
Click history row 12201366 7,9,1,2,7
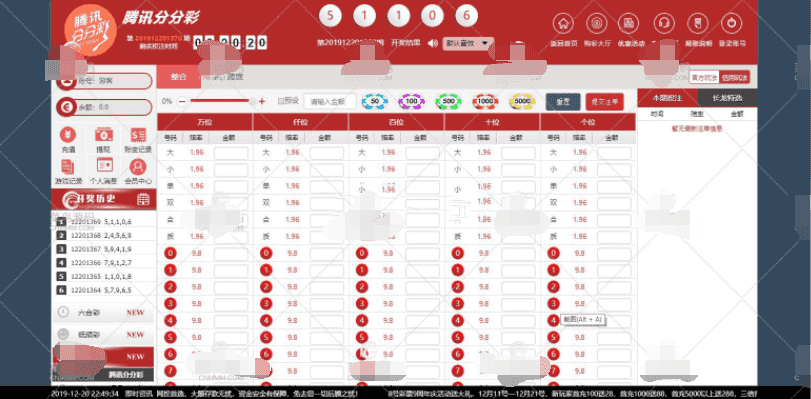(x=103, y=262)
